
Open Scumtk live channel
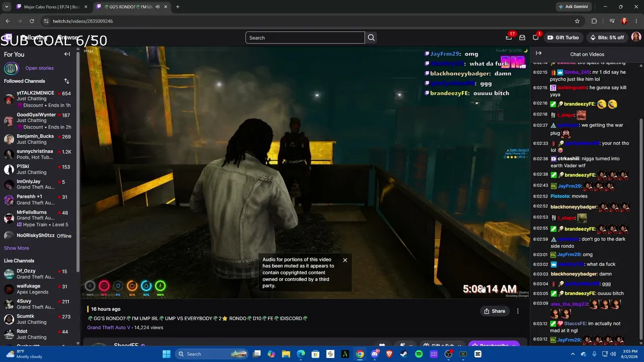(38, 319)
